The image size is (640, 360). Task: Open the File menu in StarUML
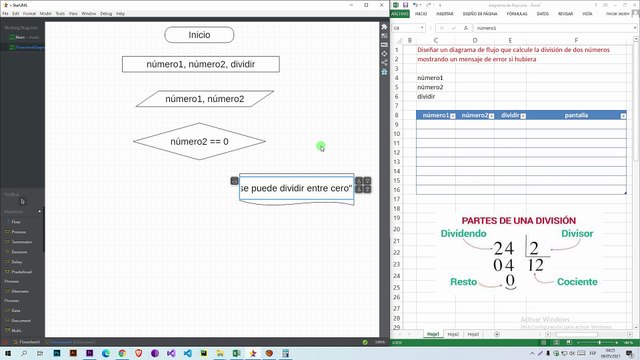point(5,13)
